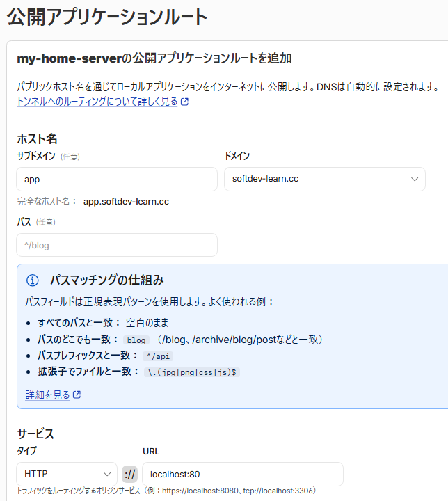Open トンネルへのルーティングについて詳しく見る link
The image size is (448, 501).
click(97, 102)
